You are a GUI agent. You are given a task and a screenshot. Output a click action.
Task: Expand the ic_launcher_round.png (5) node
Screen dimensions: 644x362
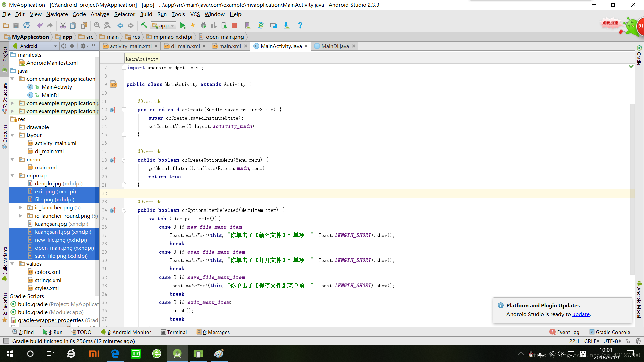pyautogui.click(x=20, y=216)
